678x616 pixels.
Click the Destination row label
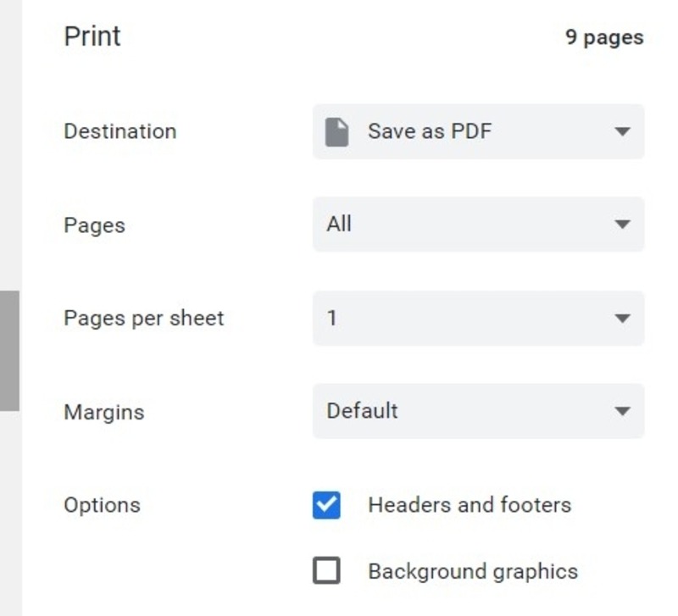point(119,132)
